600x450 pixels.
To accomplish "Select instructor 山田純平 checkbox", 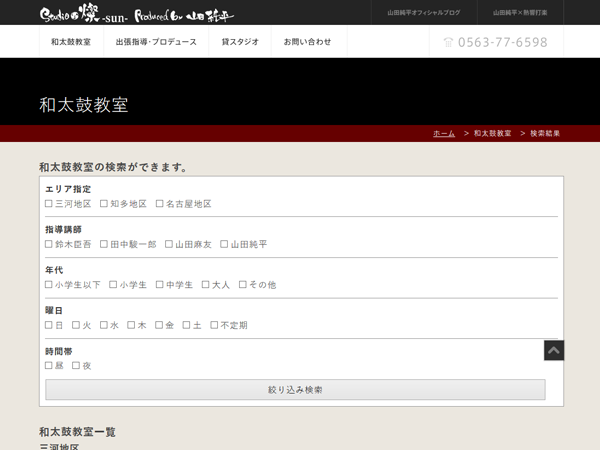I will [x=224, y=244].
